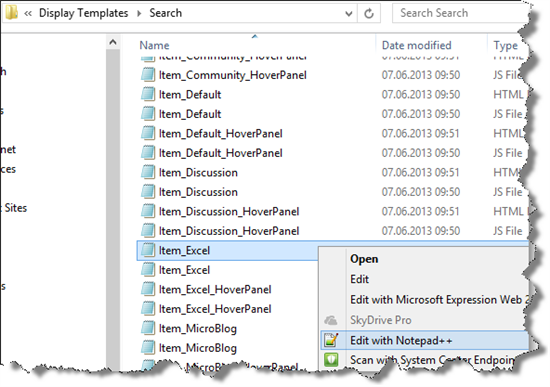550x387 pixels.
Task: Click the file icon of the JS File Item_Default
Action: click(148, 114)
